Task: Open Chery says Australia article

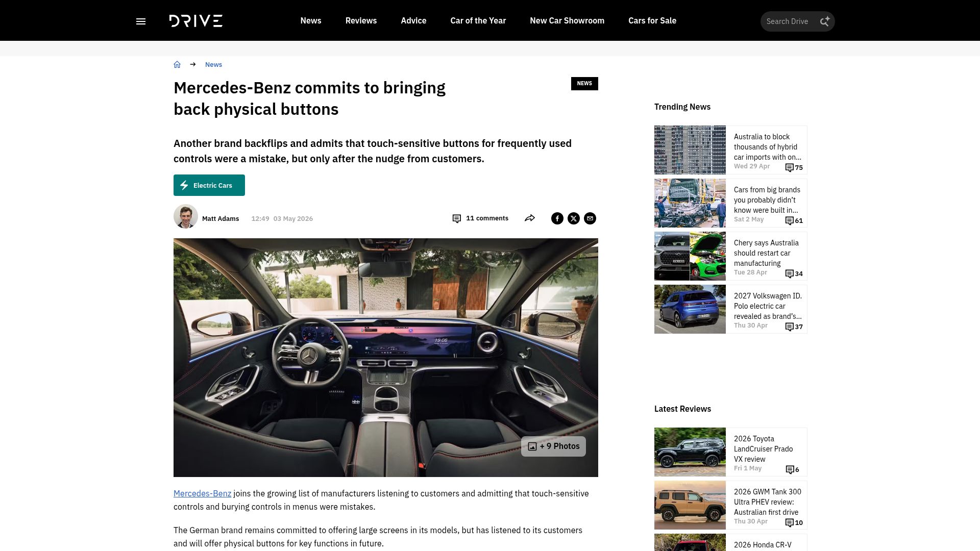Action: tap(766, 253)
